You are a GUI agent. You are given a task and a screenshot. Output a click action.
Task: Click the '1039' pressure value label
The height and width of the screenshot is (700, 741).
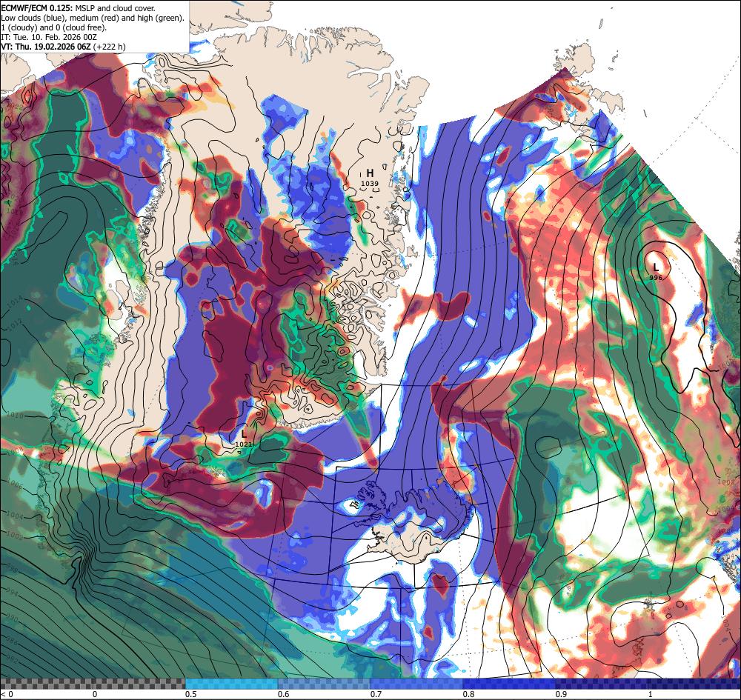pos(370,183)
